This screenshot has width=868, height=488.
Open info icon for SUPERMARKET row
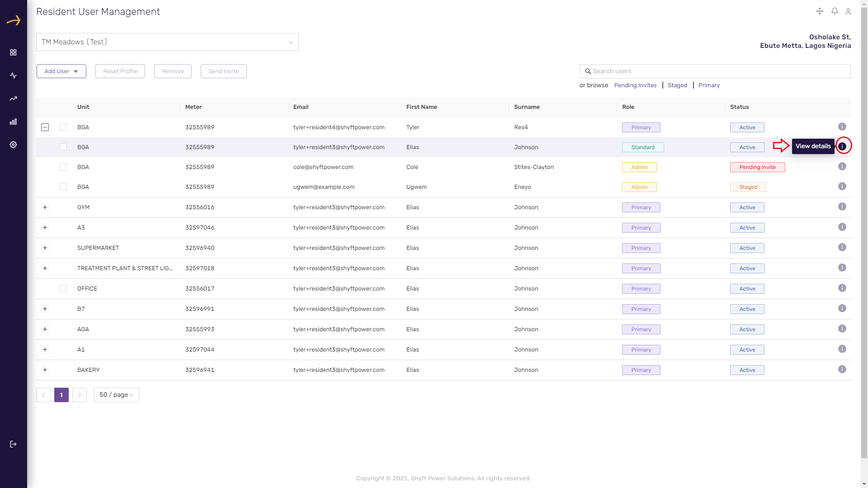coord(842,247)
